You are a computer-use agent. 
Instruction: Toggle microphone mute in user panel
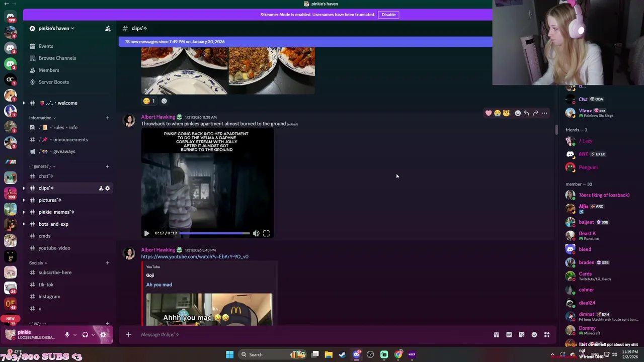67,335
